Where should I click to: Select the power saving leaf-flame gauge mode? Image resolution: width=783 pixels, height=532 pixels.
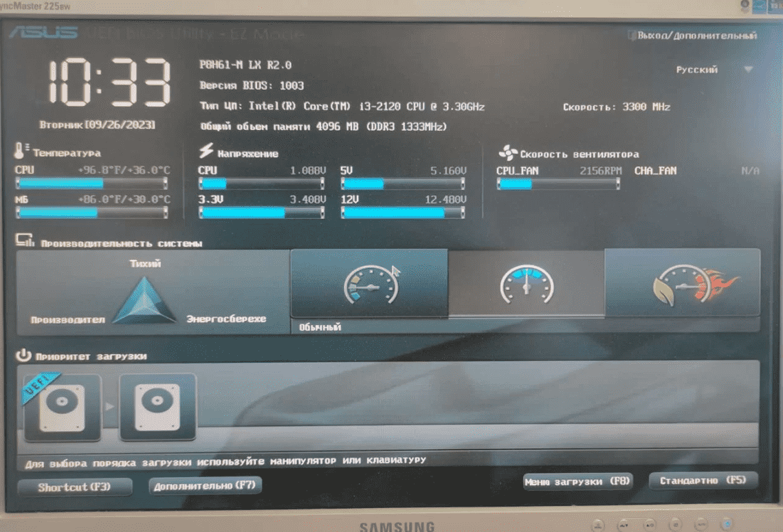tap(683, 283)
